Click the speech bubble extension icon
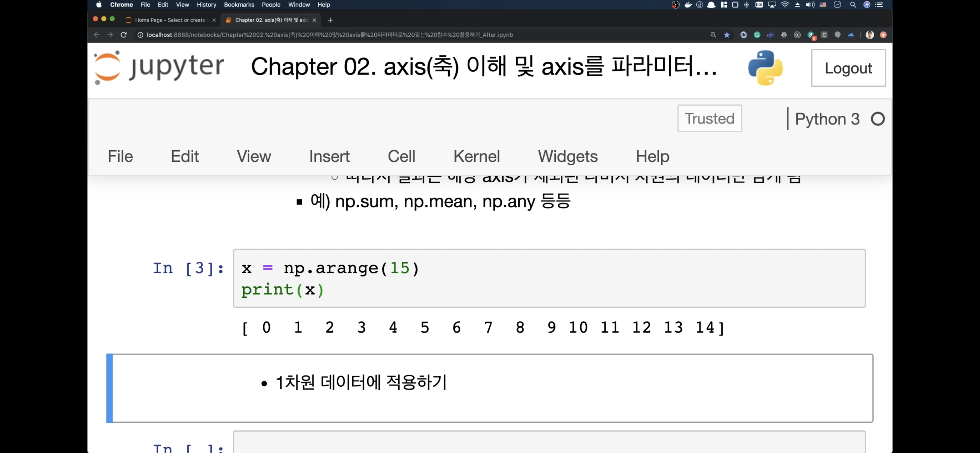Image resolution: width=980 pixels, height=453 pixels. pyautogui.click(x=838, y=35)
